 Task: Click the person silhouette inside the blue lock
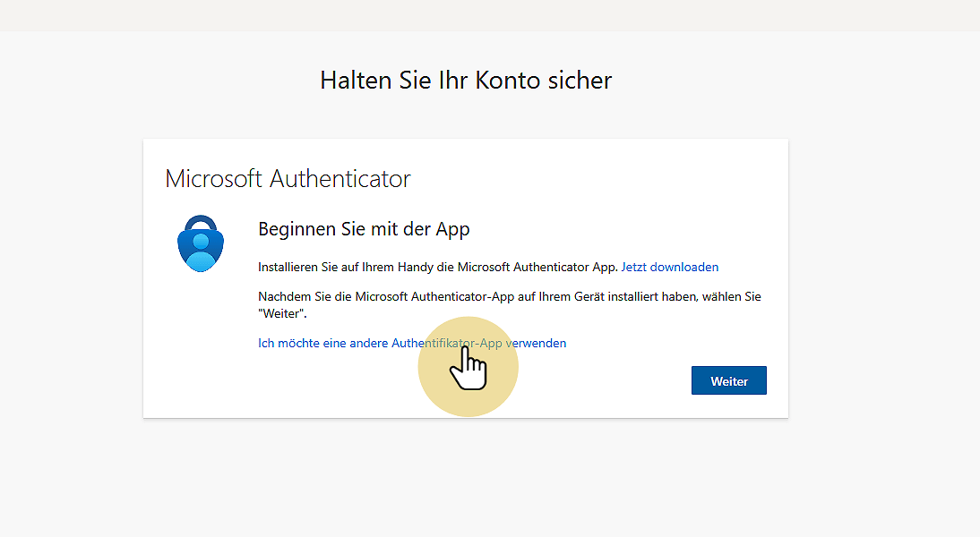(202, 249)
